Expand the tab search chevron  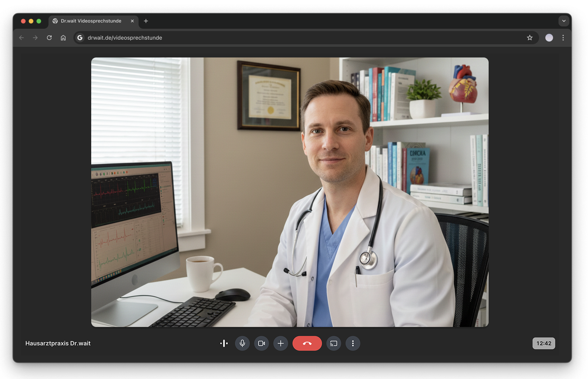click(x=564, y=21)
